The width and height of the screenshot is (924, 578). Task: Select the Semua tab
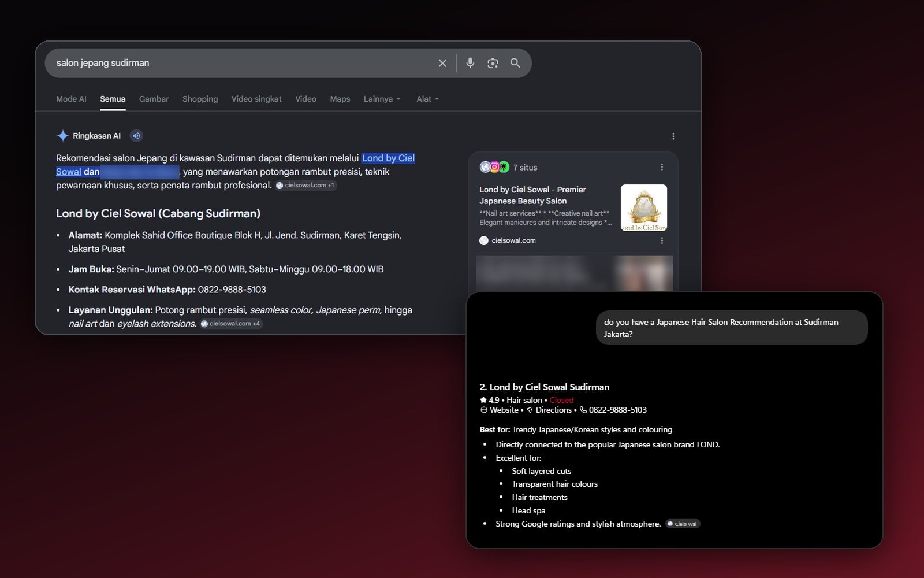tap(113, 99)
